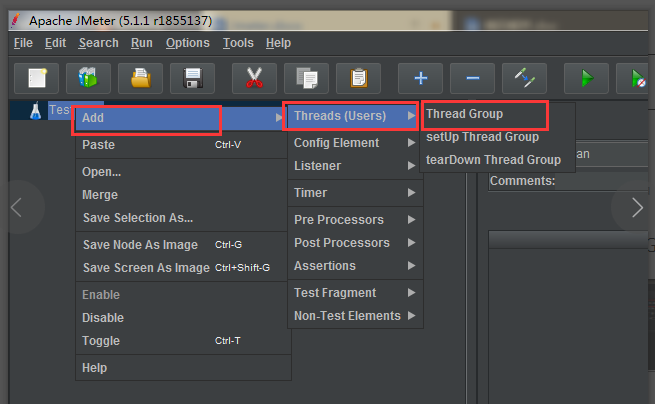
Task: Click the Save floppy disk icon
Action: pyautogui.click(x=192, y=78)
